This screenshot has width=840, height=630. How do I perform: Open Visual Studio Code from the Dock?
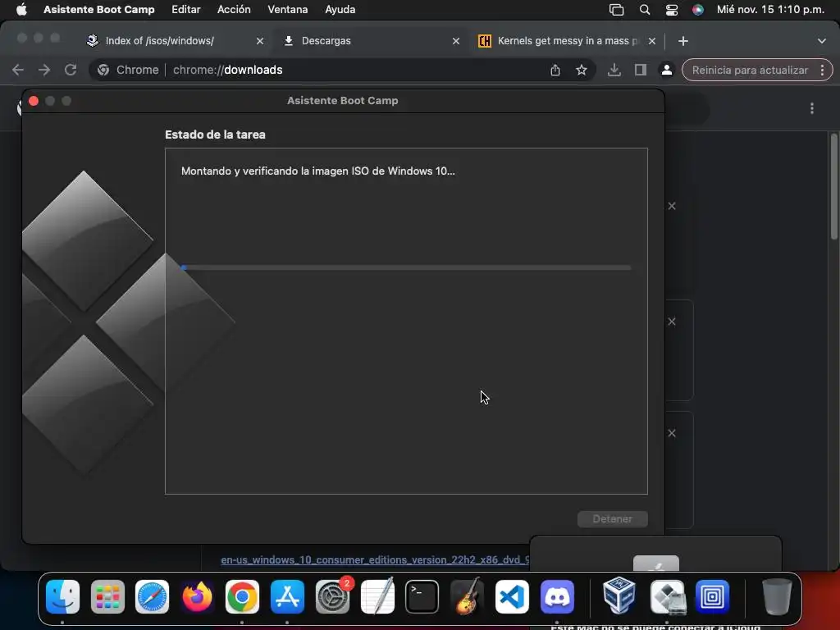(x=512, y=597)
